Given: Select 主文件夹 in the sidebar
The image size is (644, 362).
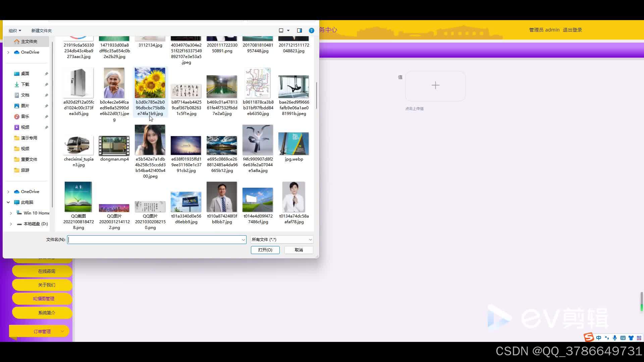Looking at the screenshot, I should (26, 42).
